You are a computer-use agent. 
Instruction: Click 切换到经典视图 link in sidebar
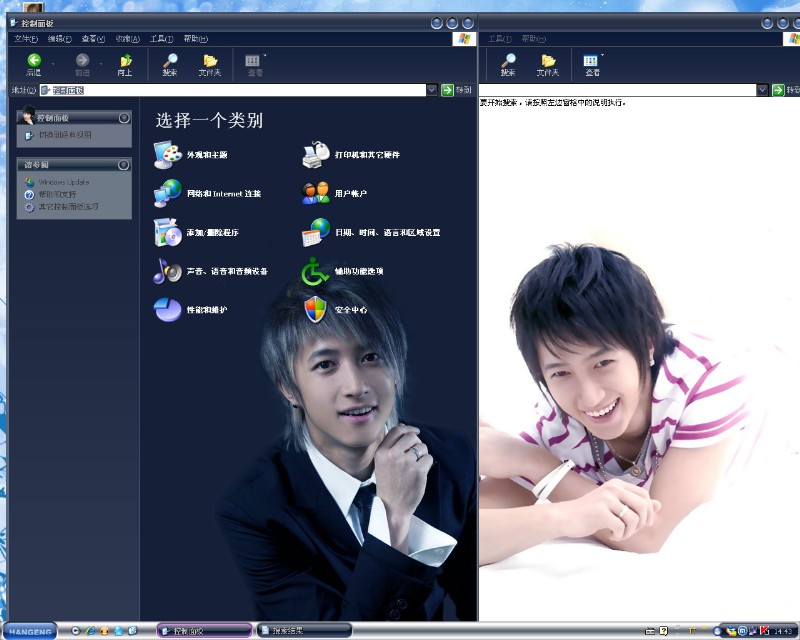pos(65,134)
